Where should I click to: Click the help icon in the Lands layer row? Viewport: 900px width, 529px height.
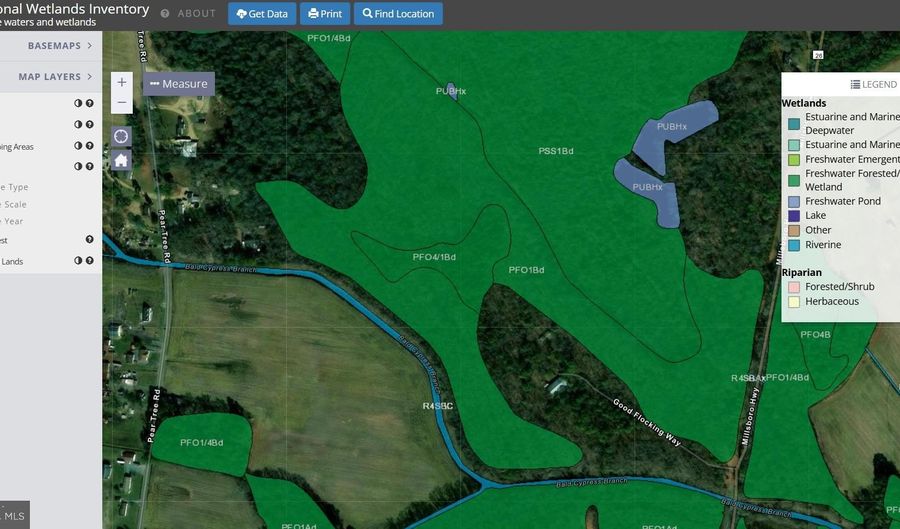tap(90, 261)
